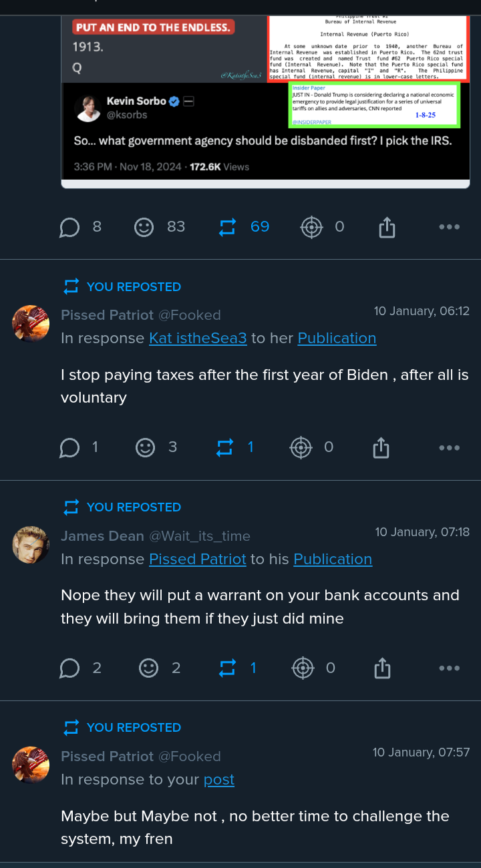React to the Kevin Sorbo quote post
The image size is (481, 868).
[x=144, y=228]
